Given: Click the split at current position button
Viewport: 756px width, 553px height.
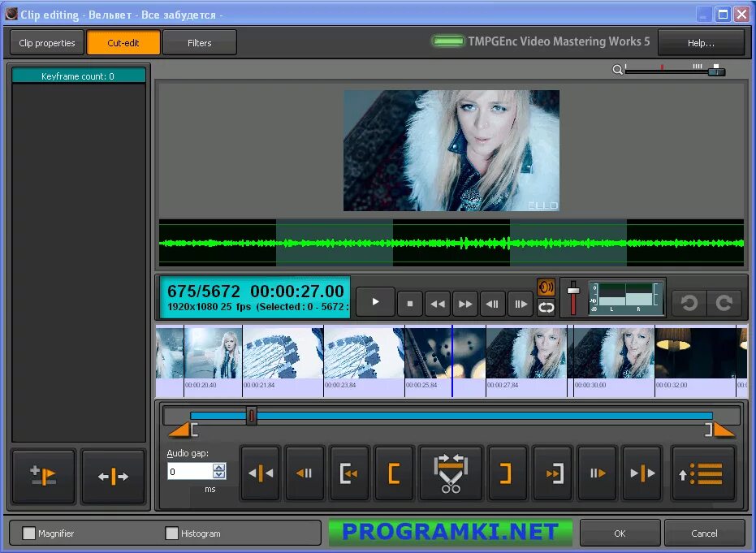Looking at the screenshot, I should point(114,477).
